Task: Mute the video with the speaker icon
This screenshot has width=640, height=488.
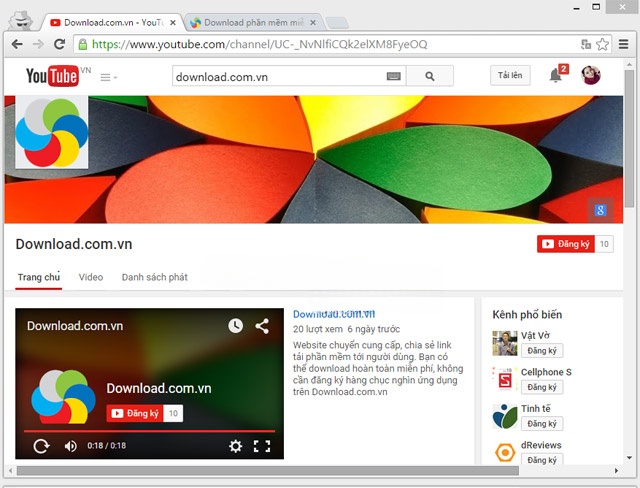Action: tap(70, 446)
